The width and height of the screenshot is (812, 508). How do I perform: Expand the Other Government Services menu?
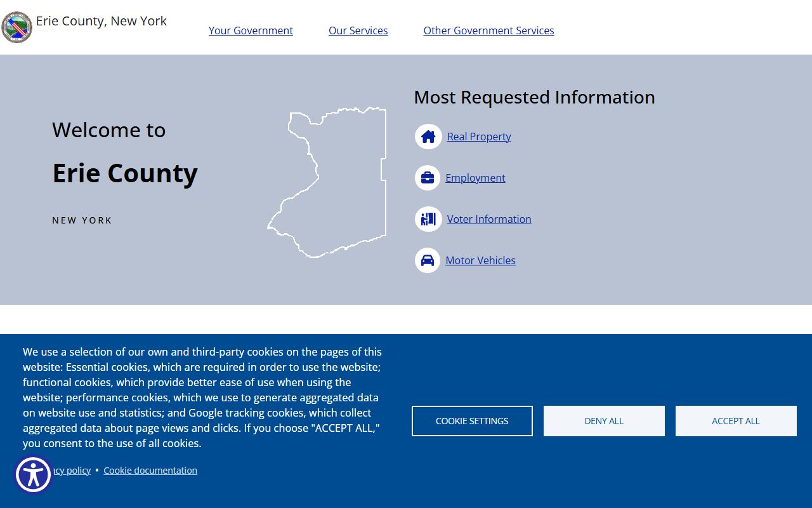(x=488, y=30)
